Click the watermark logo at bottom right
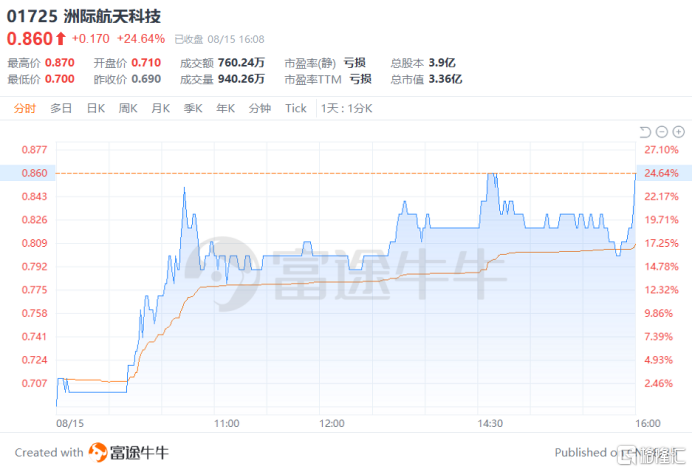The height and width of the screenshot is (472, 692). [651, 454]
